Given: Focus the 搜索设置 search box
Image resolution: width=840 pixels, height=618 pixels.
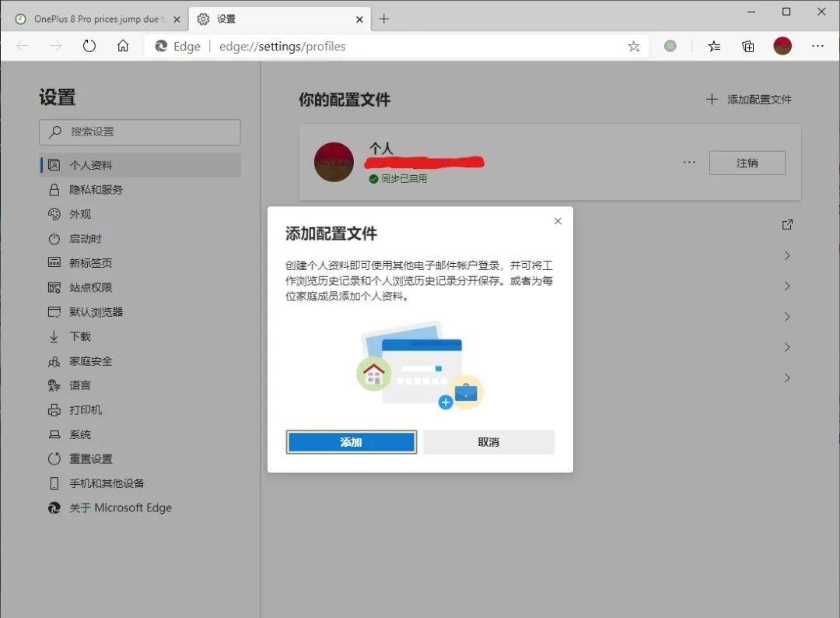Looking at the screenshot, I should [140, 132].
